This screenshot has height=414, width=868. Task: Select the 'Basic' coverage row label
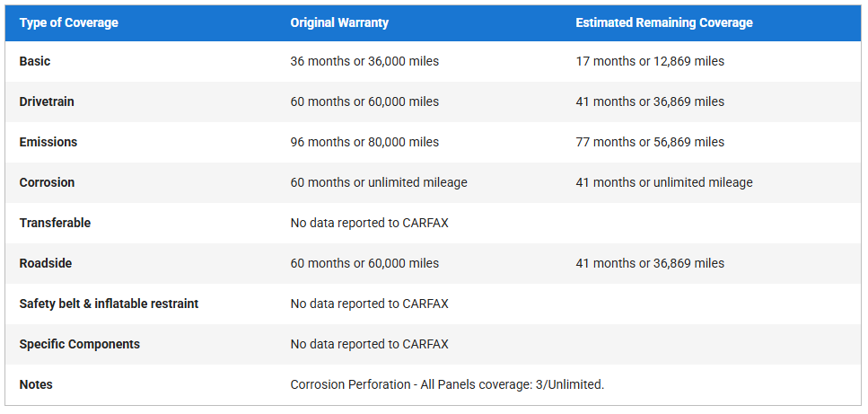tap(35, 61)
